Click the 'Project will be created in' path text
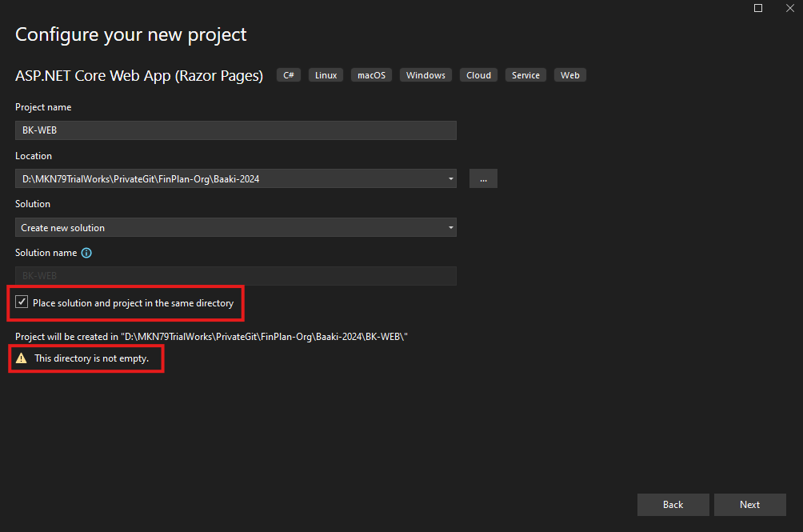This screenshot has height=532, width=803. (x=211, y=337)
